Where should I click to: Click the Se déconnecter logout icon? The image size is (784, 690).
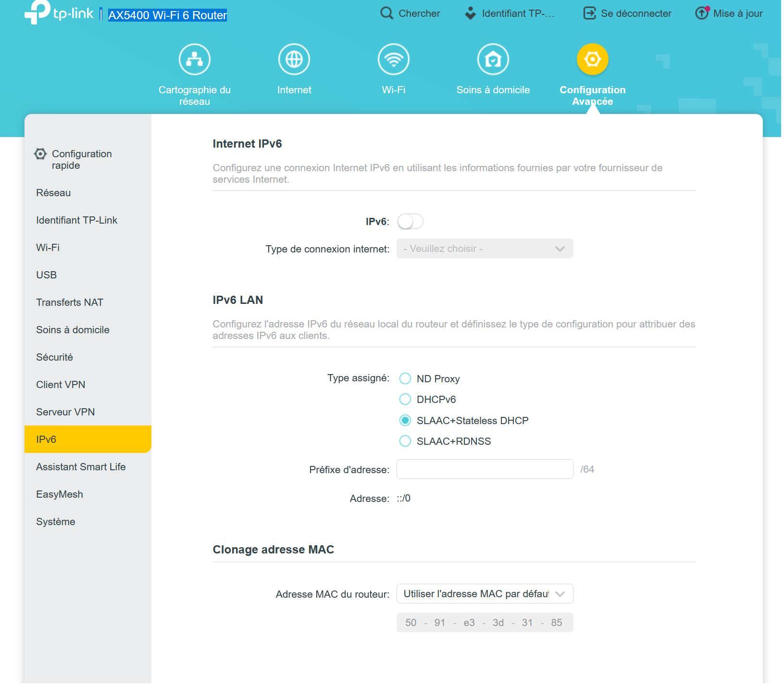[x=589, y=13]
